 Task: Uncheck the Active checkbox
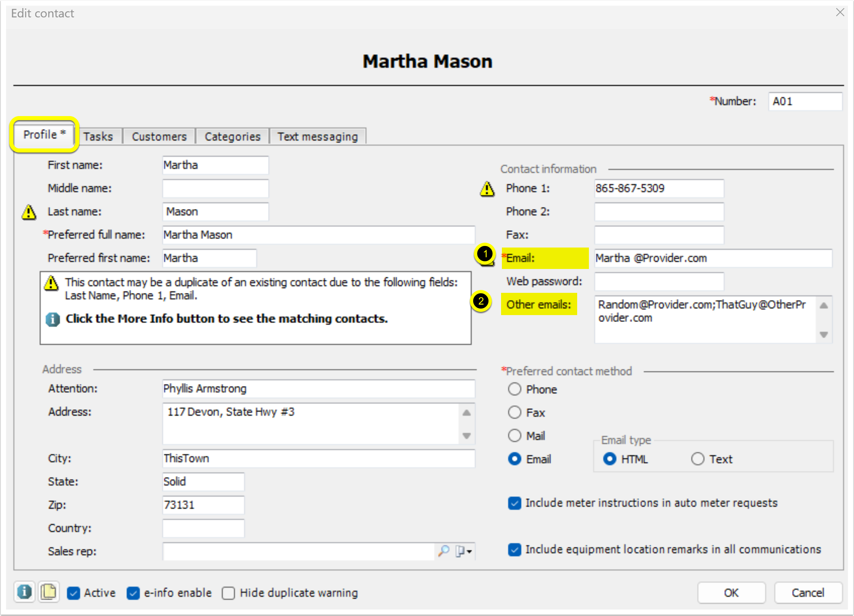click(73, 593)
